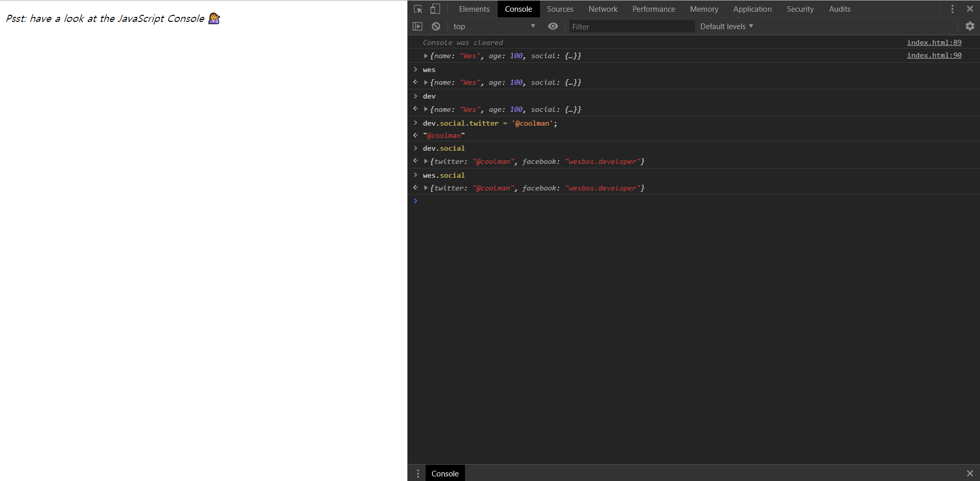Follow the index.html:89 source link
Viewport: 980px width, 481px height.
[934, 42]
